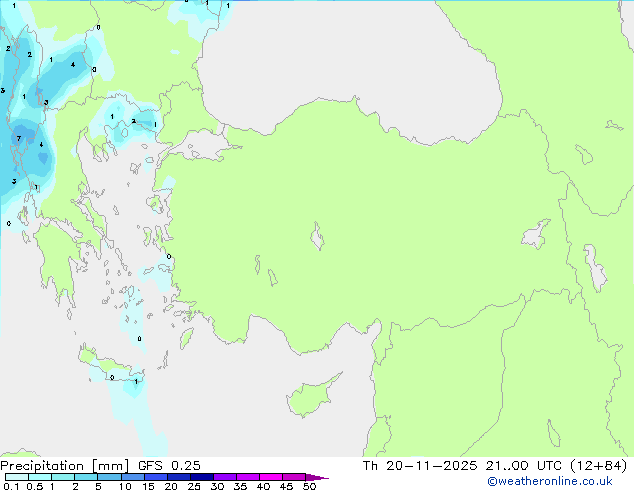Image resolution: width=634 pixels, height=490 pixels.
Task: Click the above-50 mm legend arrow tip
Action: tap(317, 477)
